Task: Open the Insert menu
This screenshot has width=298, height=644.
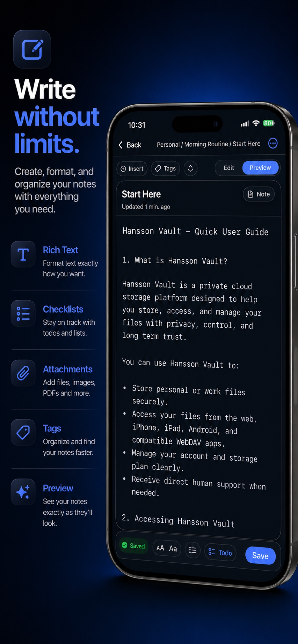Action: coord(132,169)
